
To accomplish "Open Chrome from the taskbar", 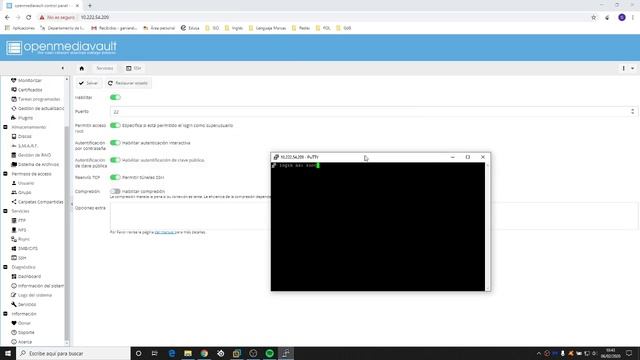I will 204,353.
